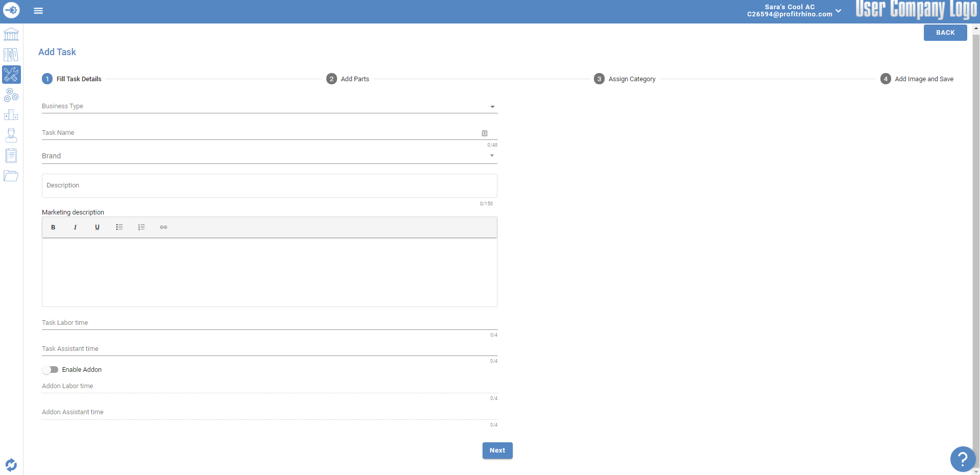Toggle Bold in the marketing description toolbar

[53, 227]
